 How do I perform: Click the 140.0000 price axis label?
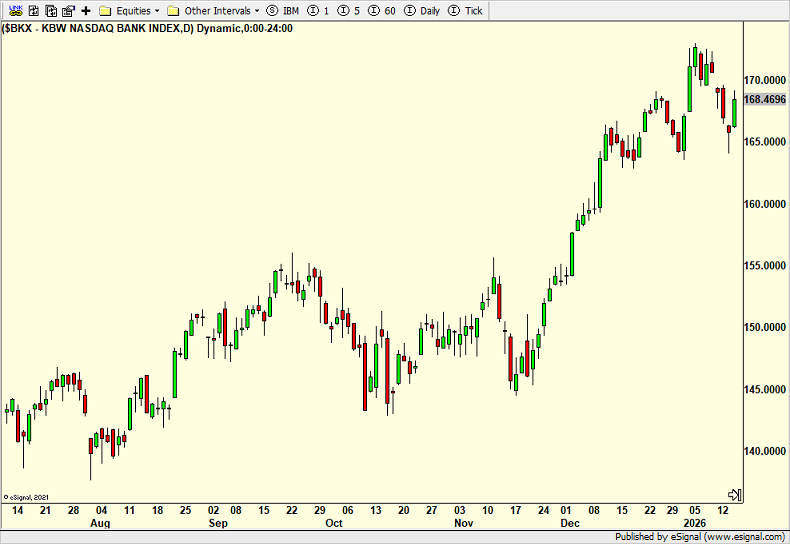click(765, 451)
